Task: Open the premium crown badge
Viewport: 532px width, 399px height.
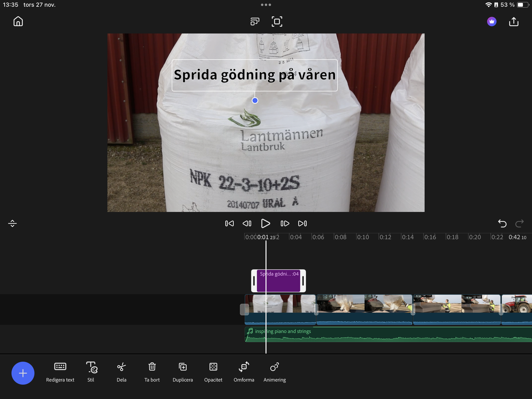Action: tap(492, 21)
